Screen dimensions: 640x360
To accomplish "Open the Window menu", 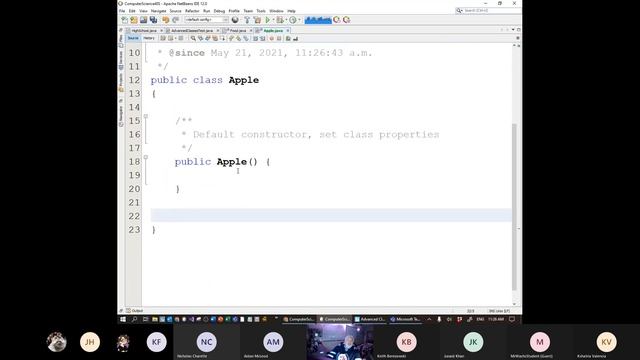I will tap(276, 11).
